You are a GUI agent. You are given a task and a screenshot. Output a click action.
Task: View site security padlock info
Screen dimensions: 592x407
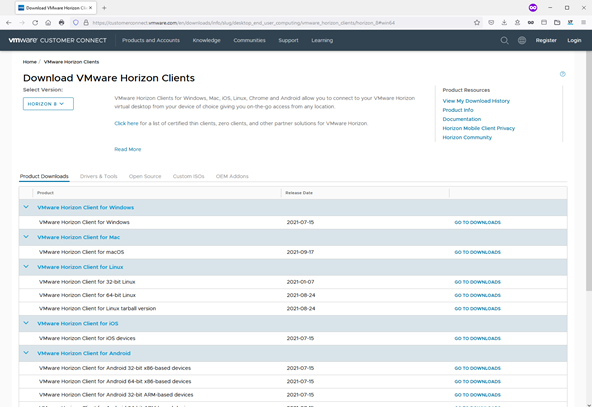[86, 23]
